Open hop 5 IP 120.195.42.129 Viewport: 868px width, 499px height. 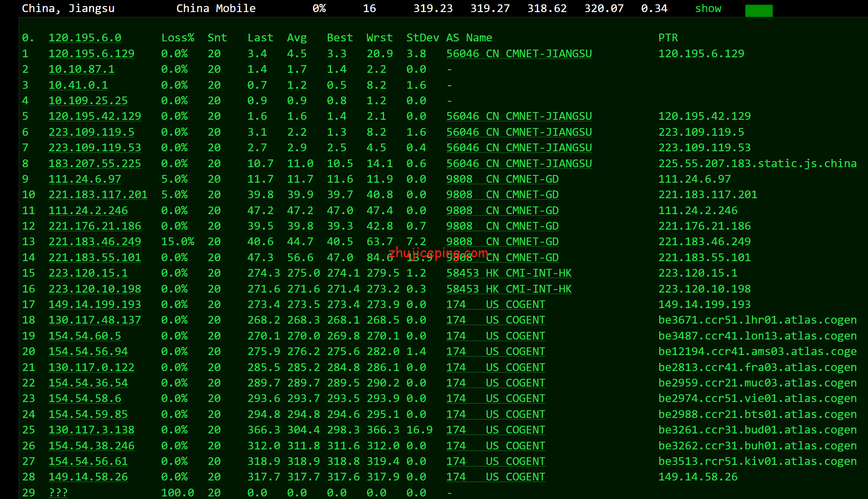tap(95, 116)
